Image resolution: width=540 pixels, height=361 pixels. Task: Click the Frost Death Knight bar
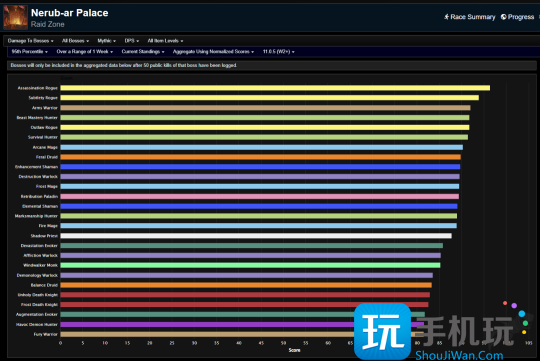[245, 305]
